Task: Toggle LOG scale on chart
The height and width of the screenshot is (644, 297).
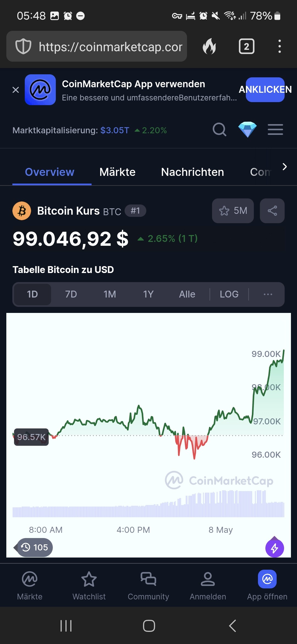Action: coord(229,294)
